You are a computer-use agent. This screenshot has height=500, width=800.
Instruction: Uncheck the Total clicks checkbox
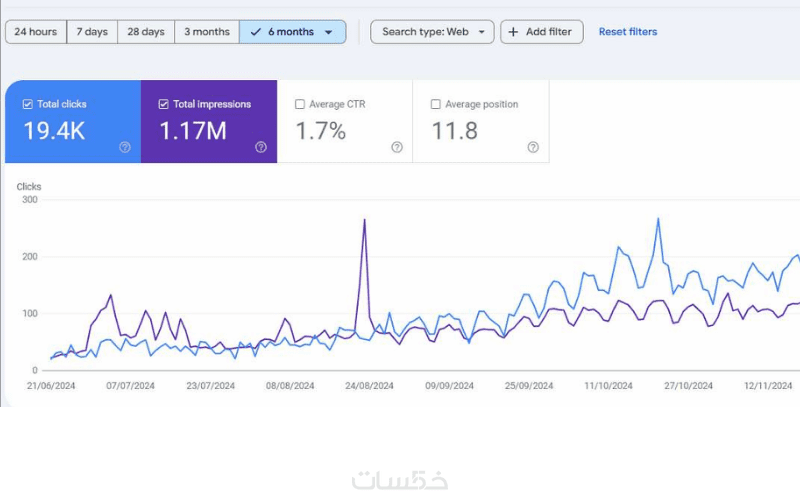(28, 104)
